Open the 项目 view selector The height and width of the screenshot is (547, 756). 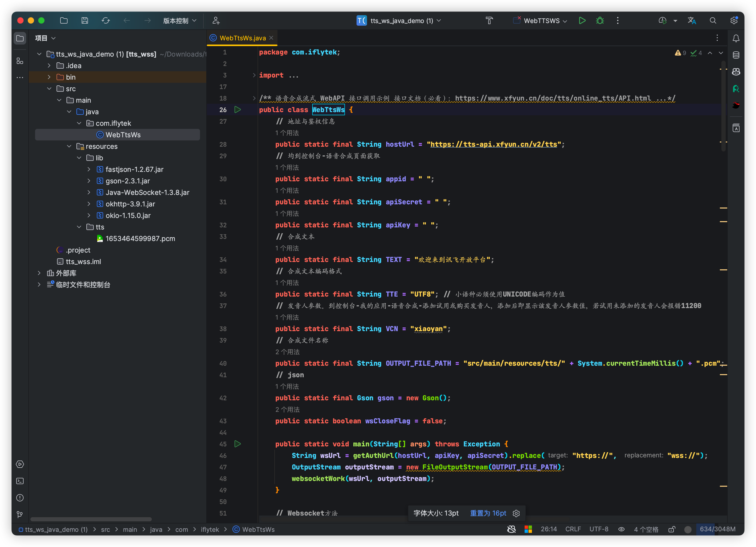pos(45,38)
